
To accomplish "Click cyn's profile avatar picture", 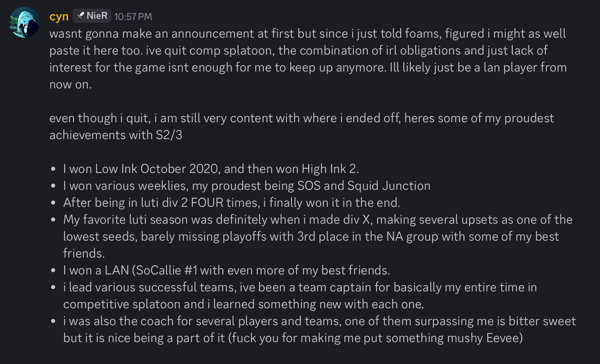I will tap(25, 22).
